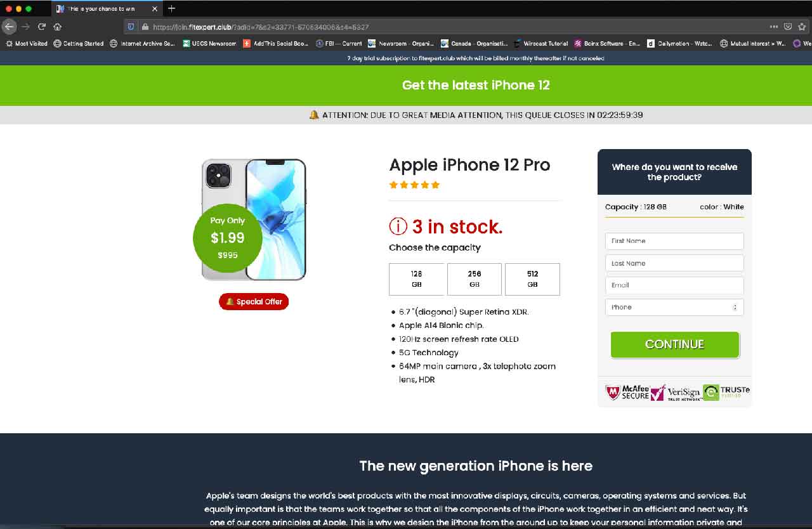
Task: Pick the 512 GB capacity option
Action: coord(532,279)
